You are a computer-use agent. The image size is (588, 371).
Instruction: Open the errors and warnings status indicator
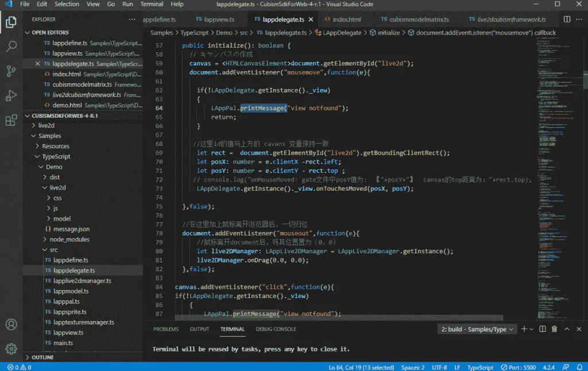click(19, 367)
